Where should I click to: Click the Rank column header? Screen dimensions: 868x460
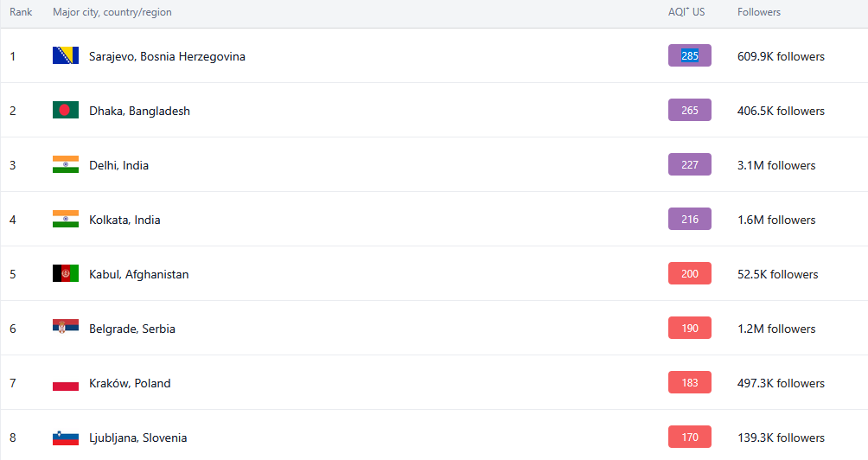point(21,12)
